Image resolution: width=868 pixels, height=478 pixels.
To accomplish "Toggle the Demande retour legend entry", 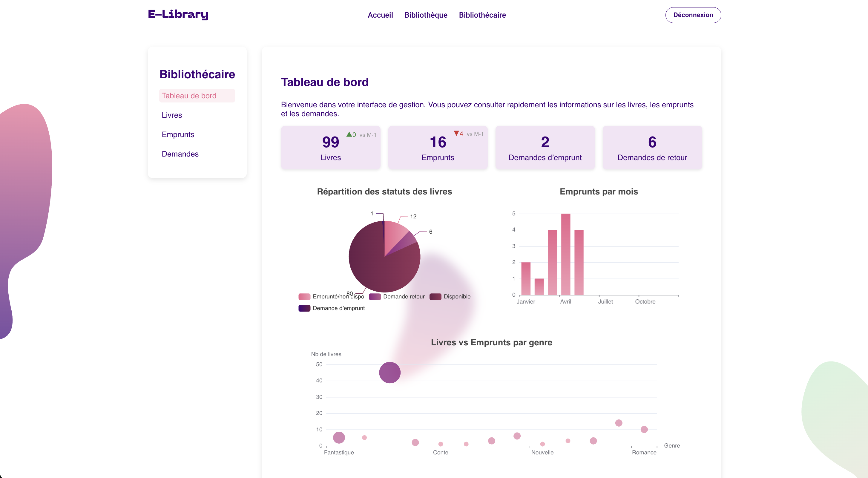I will tap(403, 297).
